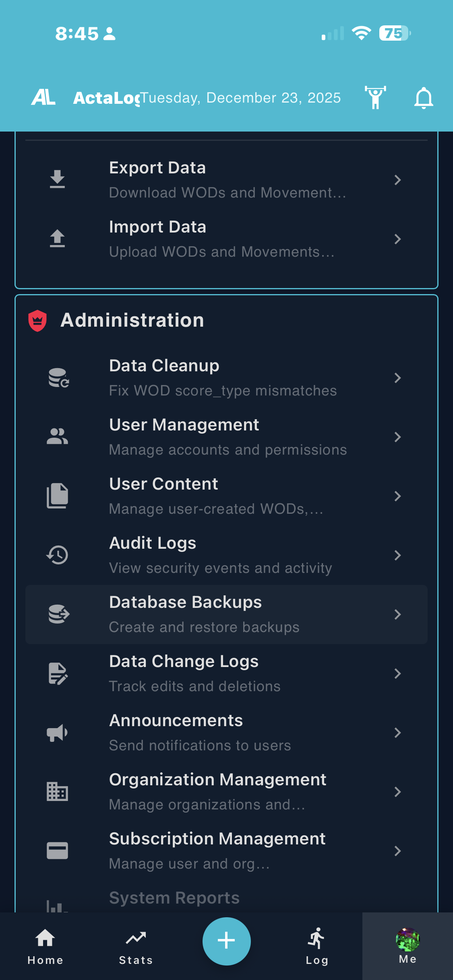Tap the Audit Logs history icon
Screen dimensions: 453x980
57,555
